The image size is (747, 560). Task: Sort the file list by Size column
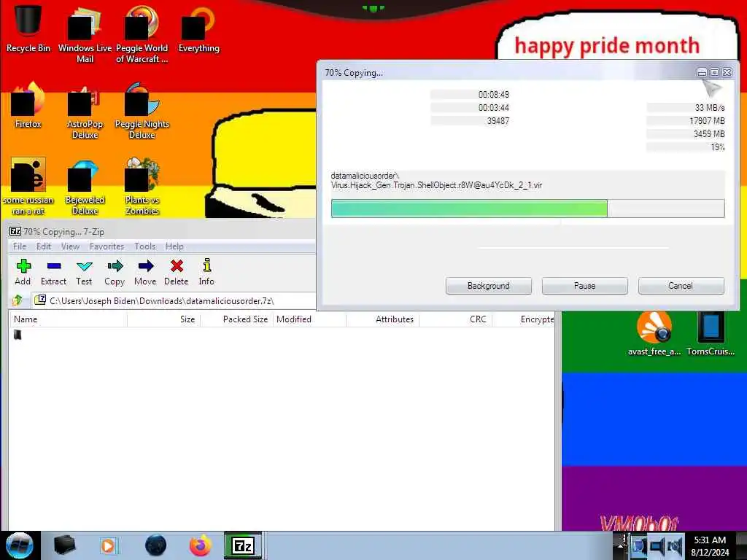tap(163, 319)
